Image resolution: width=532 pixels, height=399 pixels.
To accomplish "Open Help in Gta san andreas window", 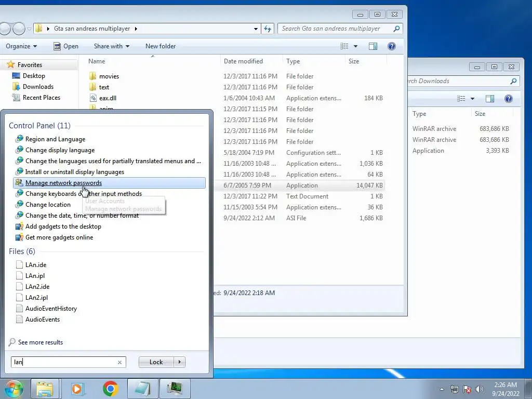I will (392, 46).
